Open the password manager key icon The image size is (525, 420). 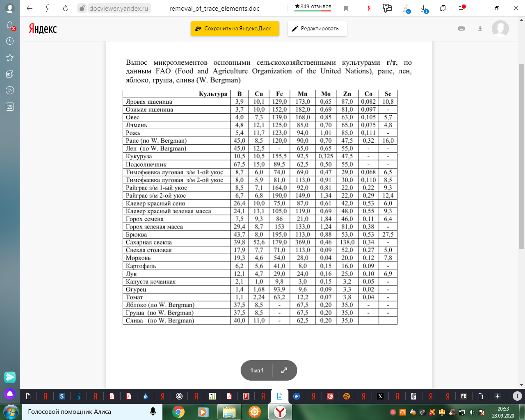point(387,8)
